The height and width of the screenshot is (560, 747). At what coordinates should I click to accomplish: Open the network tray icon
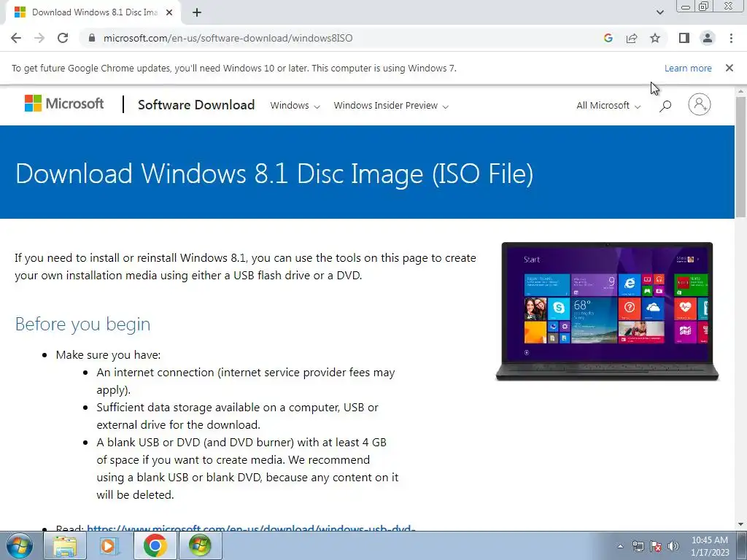point(638,546)
